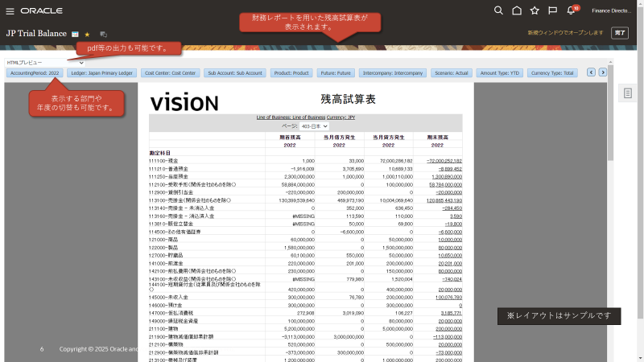Select the Ledger: Japan Primary Ledger filter

[x=102, y=73]
